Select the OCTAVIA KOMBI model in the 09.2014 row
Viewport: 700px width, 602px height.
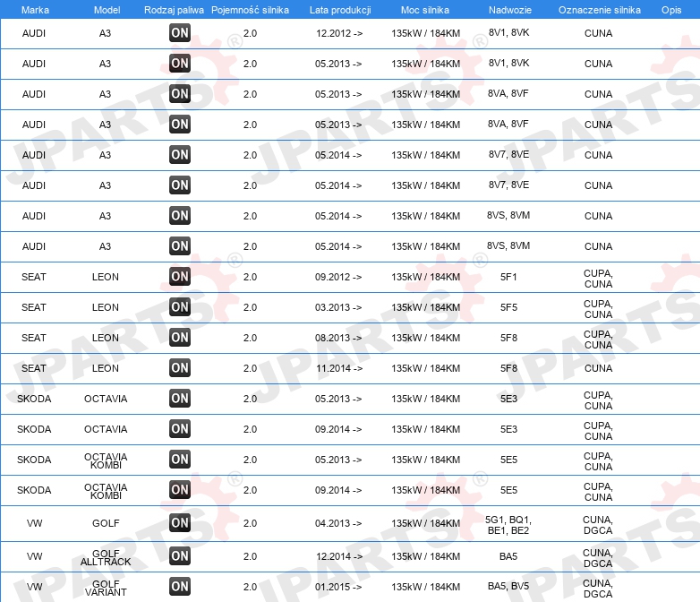click(106, 491)
